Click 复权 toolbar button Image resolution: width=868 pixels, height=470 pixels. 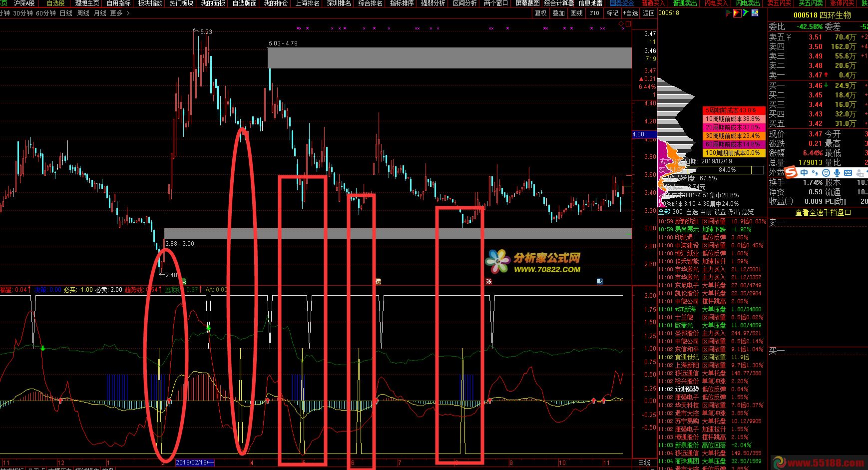(540, 13)
